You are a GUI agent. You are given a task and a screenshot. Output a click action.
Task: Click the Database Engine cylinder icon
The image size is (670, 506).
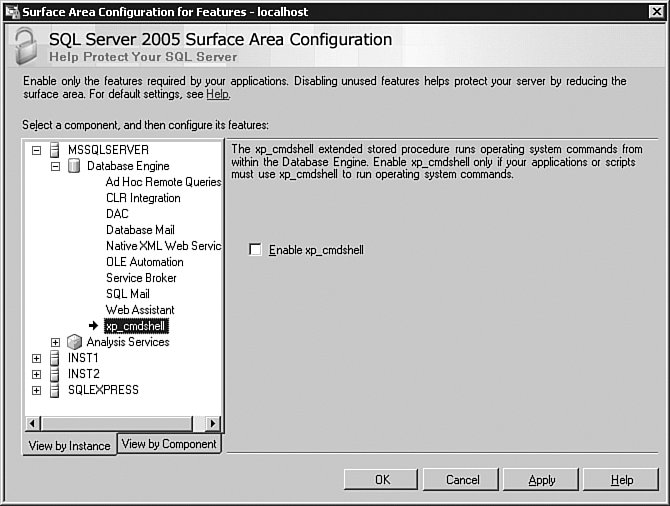(74, 166)
